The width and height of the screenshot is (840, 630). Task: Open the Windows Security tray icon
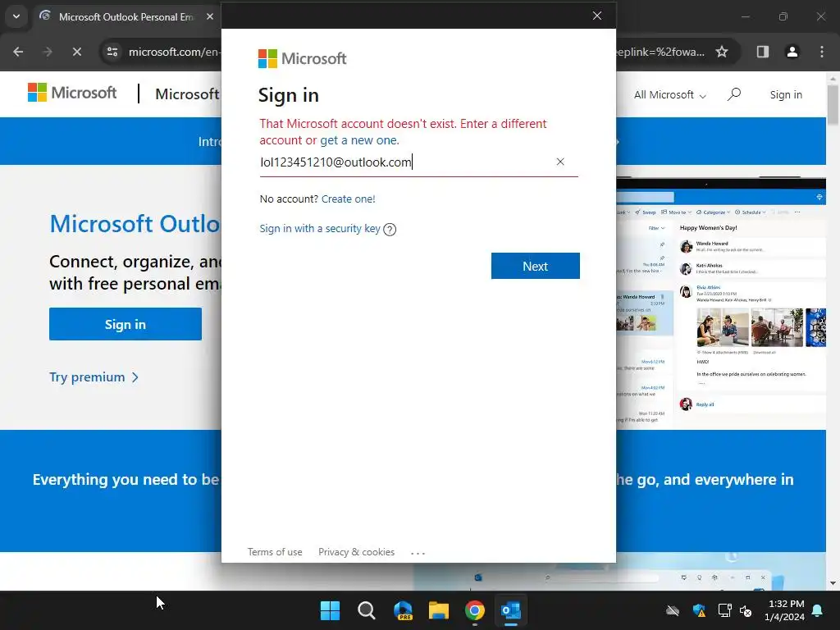tap(699, 610)
